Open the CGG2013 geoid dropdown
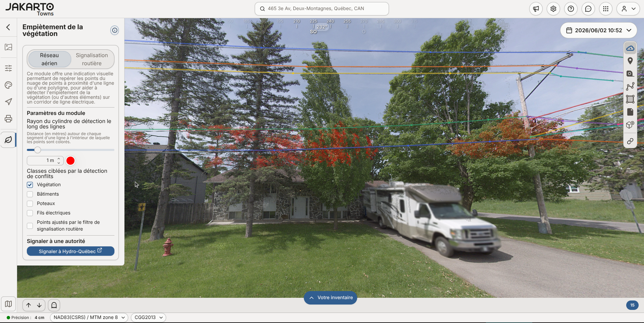This screenshot has height=323, width=644. point(148,317)
